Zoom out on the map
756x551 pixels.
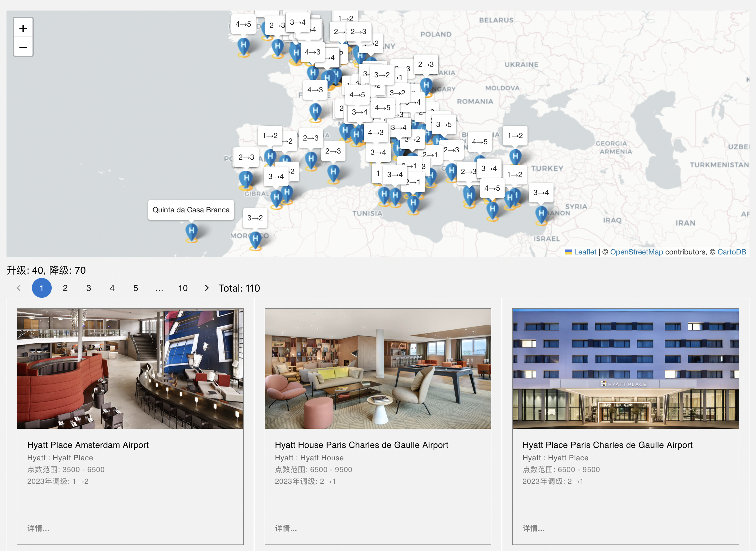coord(23,47)
